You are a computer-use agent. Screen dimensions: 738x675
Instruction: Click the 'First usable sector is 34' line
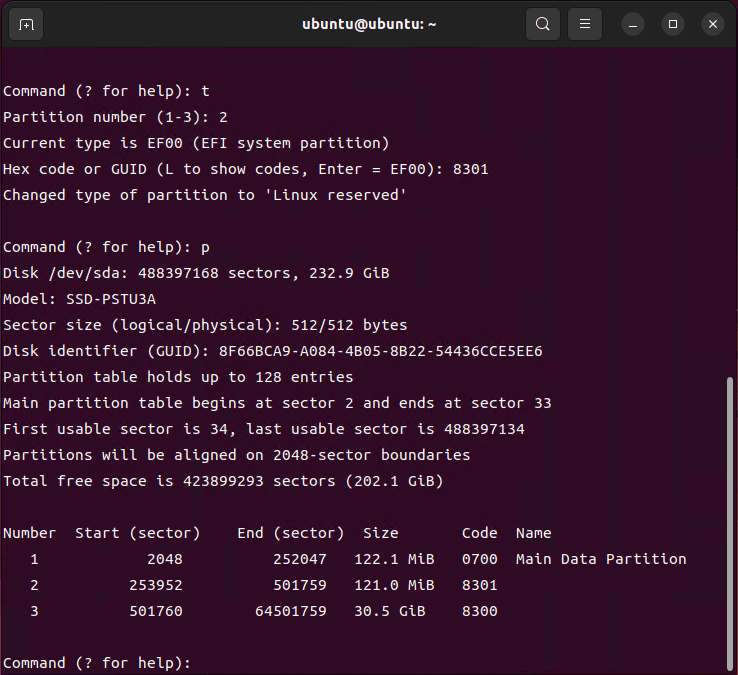pos(264,429)
